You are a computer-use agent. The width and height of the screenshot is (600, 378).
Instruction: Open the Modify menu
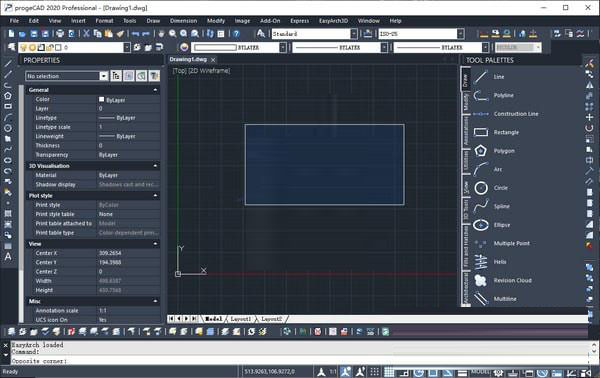216,21
